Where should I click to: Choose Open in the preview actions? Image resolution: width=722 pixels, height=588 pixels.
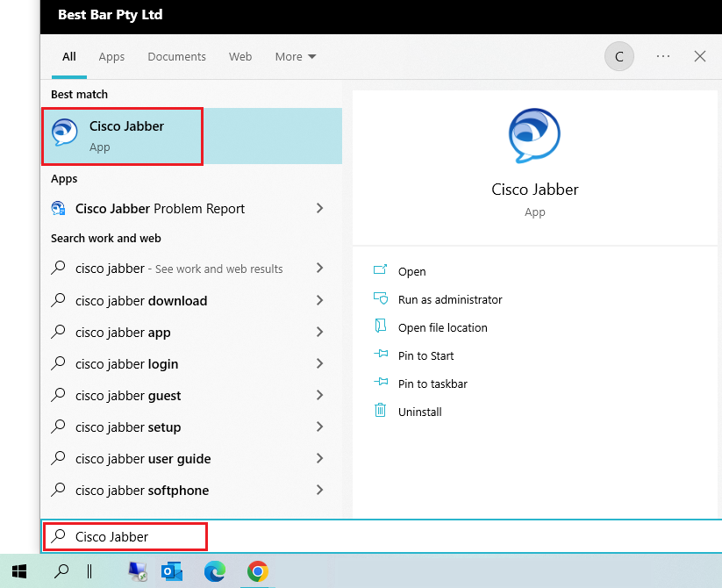pyautogui.click(x=411, y=272)
